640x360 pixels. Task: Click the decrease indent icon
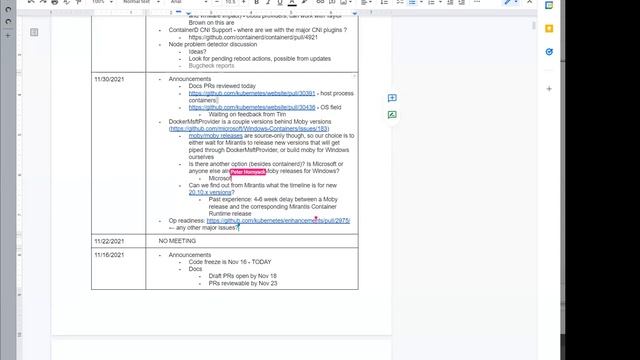[x=450, y=2]
